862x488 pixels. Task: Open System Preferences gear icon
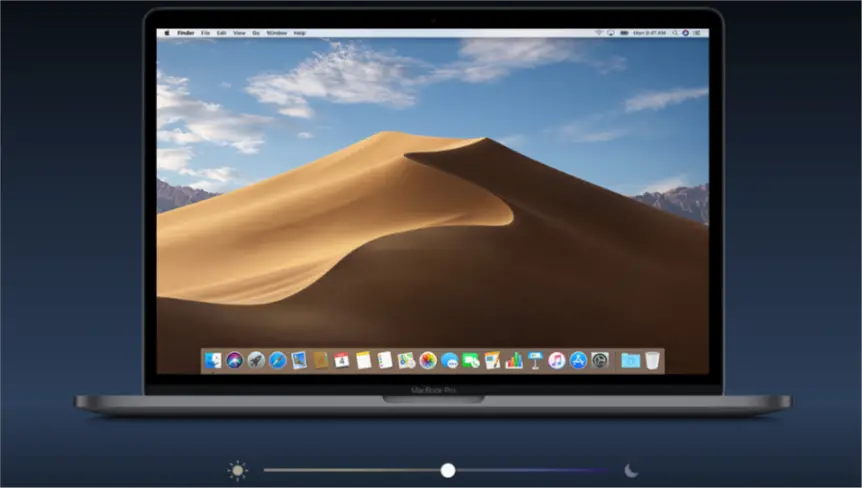pos(600,361)
